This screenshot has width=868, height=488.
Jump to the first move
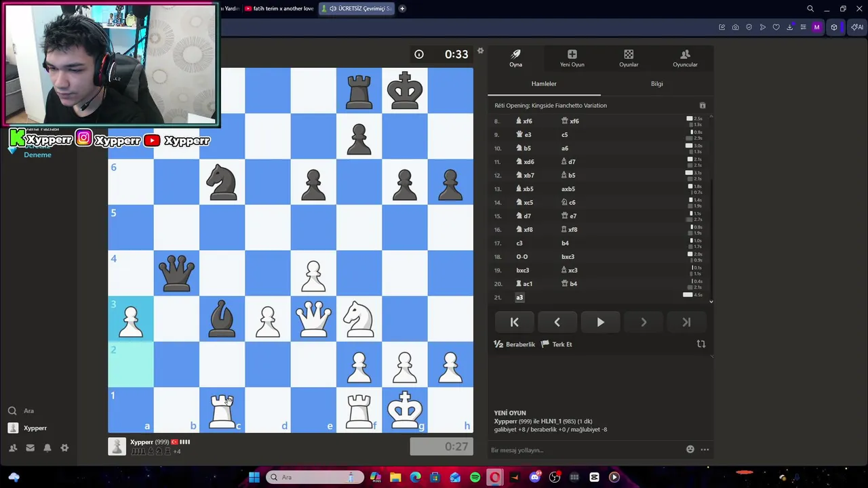coord(514,323)
